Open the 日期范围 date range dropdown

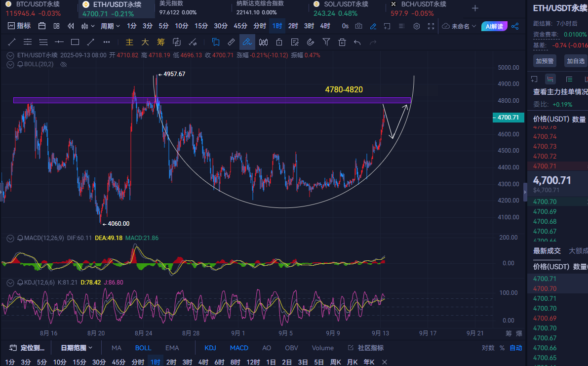click(77, 348)
